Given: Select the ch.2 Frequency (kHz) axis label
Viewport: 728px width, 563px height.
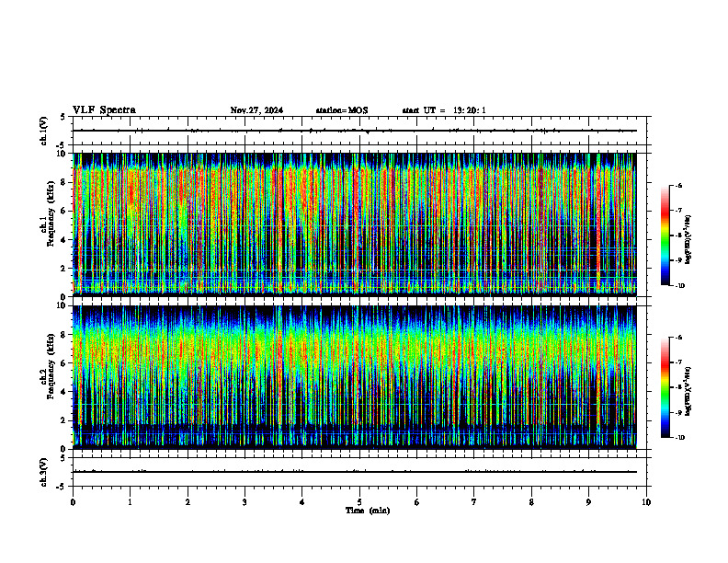Looking at the screenshot, I should coord(47,365).
